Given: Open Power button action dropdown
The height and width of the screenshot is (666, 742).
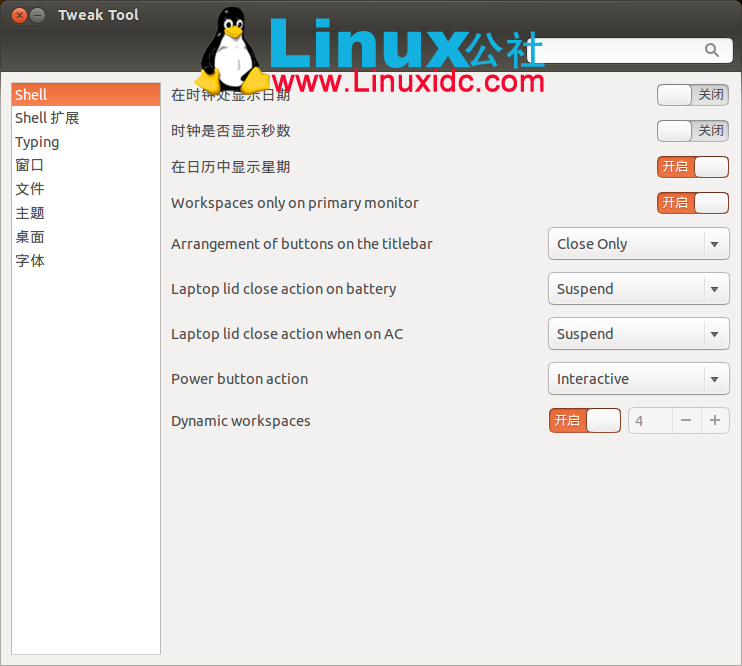Looking at the screenshot, I should point(638,379).
